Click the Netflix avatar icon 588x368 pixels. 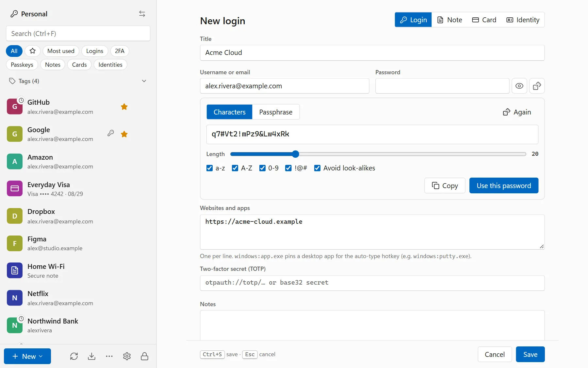15,298
